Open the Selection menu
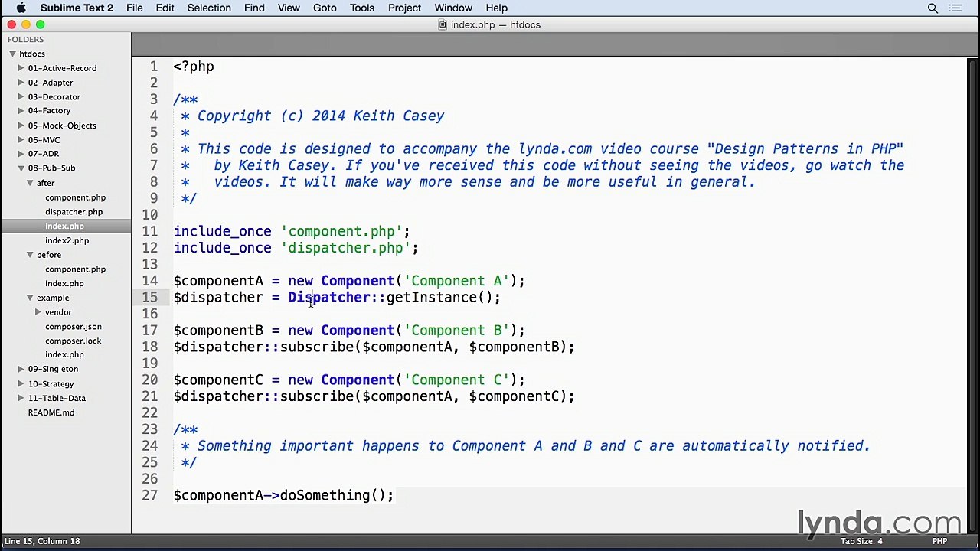Screen dimensions: 980x551 pyautogui.click(x=209, y=8)
